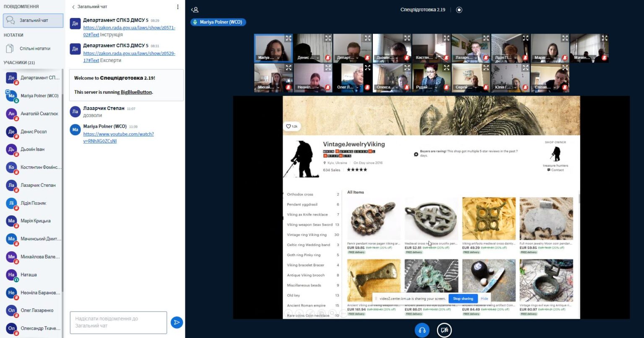This screenshot has height=338, width=644.
Task: Open the Спільні нотатки notes icon
Action: click(x=9, y=48)
